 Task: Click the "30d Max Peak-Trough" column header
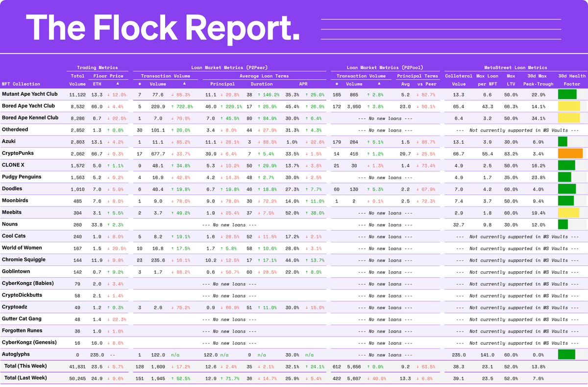[x=538, y=80]
